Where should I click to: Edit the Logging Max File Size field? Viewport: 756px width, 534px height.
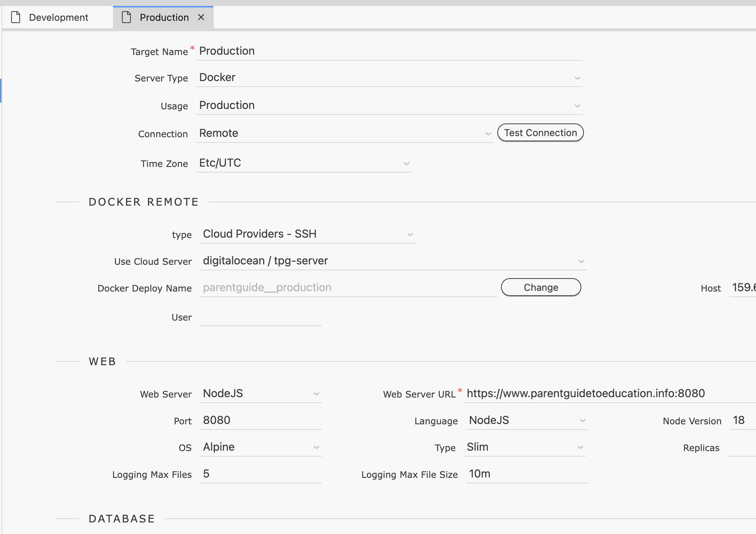pyautogui.click(x=527, y=474)
